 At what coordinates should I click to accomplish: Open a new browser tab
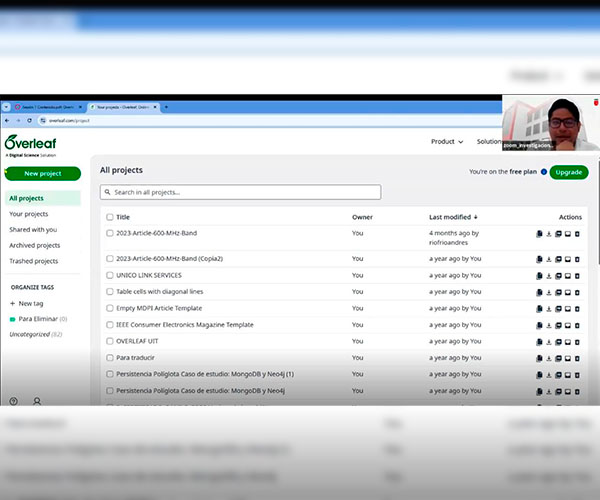coord(166,107)
